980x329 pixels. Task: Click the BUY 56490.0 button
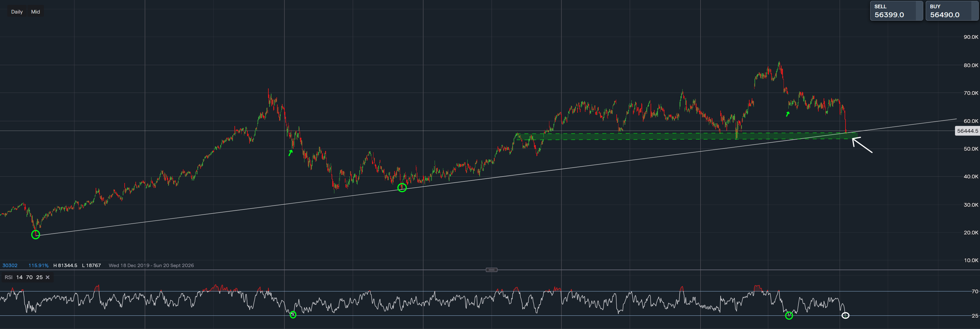pyautogui.click(x=951, y=11)
